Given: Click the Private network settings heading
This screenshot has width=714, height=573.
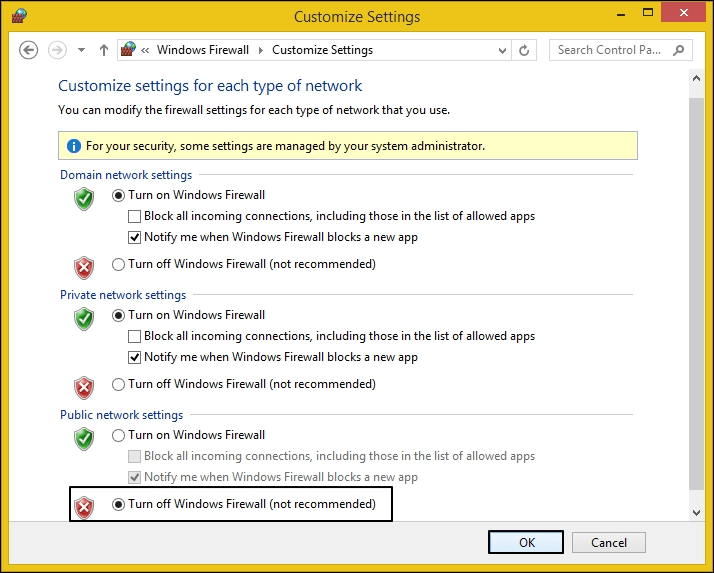Looking at the screenshot, I should (123, 295).
